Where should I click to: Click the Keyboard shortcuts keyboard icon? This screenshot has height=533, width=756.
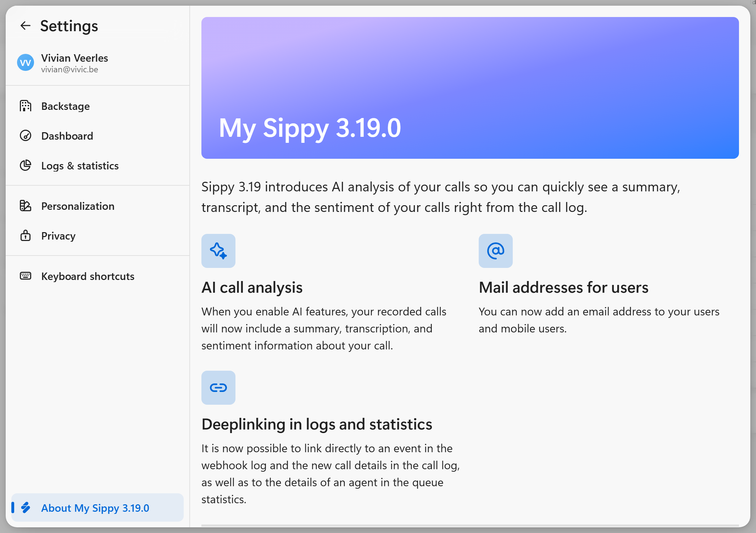tap(26, 276)
